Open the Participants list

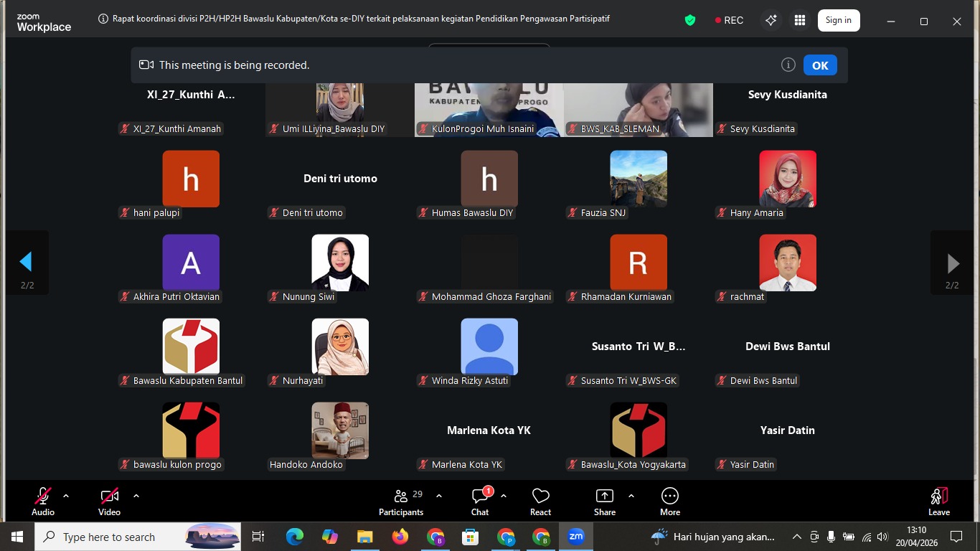click(401, 501)
